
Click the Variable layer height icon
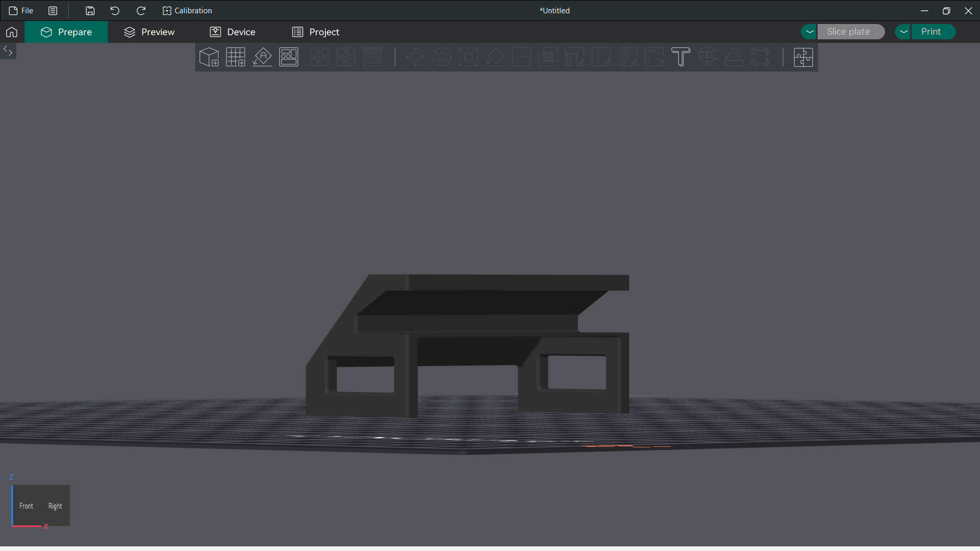[x=372, y=57]
